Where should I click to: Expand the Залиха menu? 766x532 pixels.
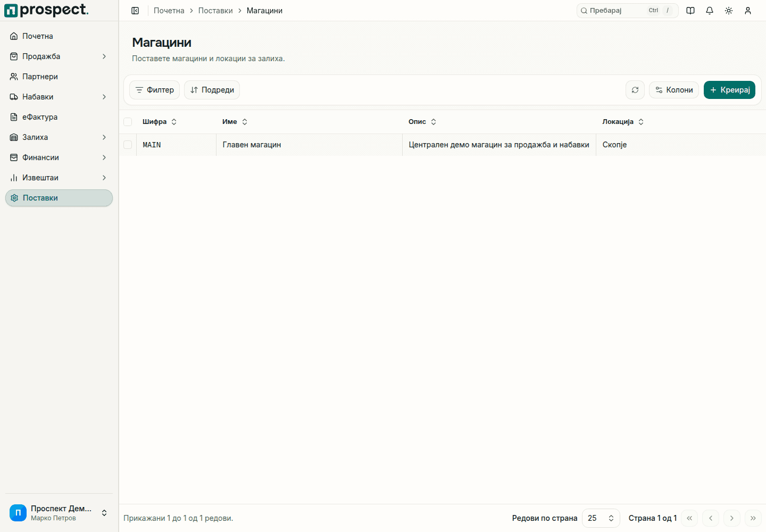point(59,137)
